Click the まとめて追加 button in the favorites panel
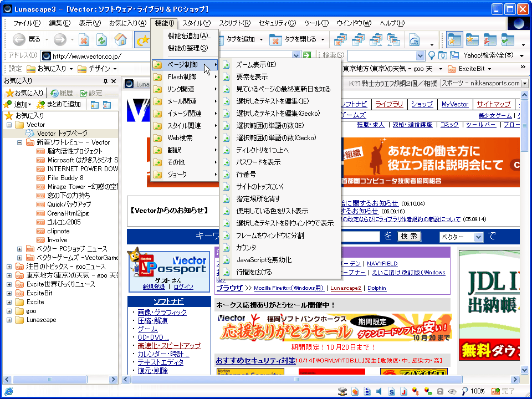The width and height of the screenshot is (532, 399). click(59, 105)
